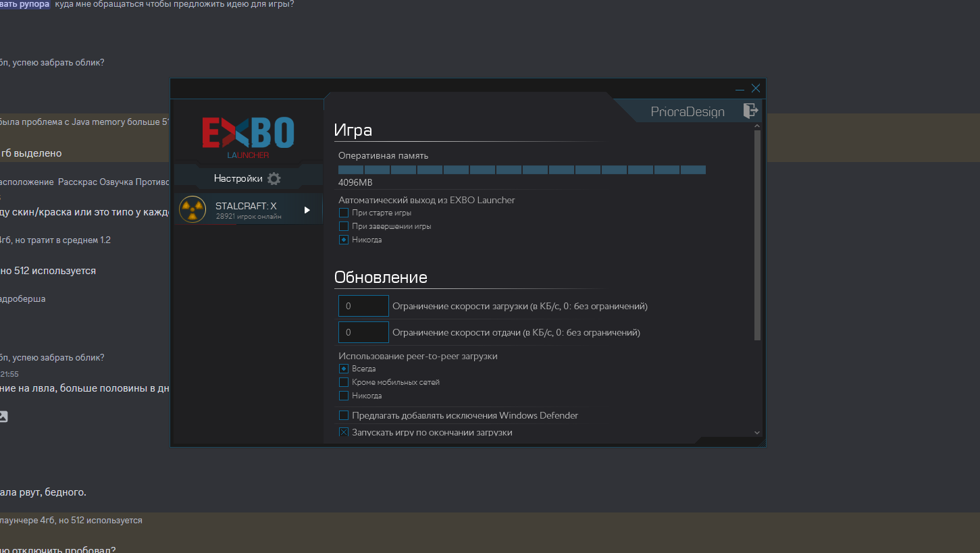Select 'При старте игры' auto-exit option
This screenshot has width=980, height=553.
coord(344,213)
